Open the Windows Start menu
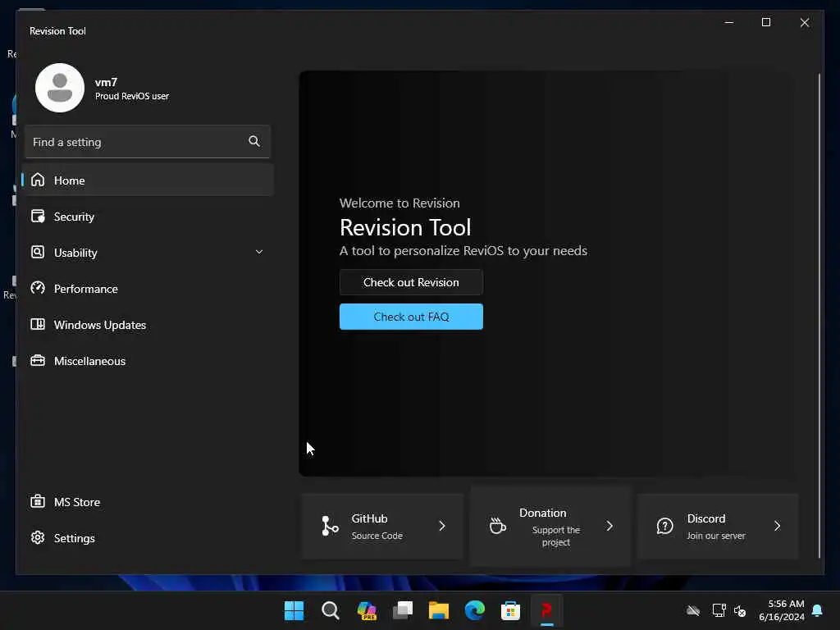This screenshot has height=630, width=840. [294, 610]
